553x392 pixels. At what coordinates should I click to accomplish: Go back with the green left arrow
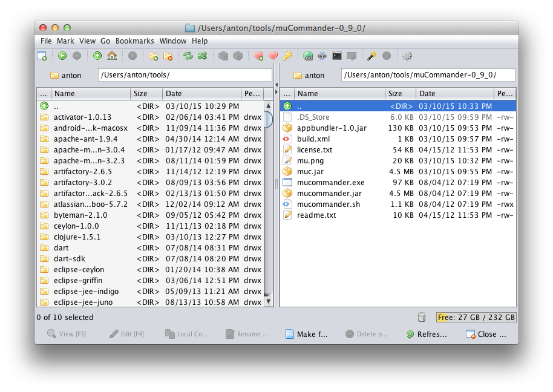[62, 56]
